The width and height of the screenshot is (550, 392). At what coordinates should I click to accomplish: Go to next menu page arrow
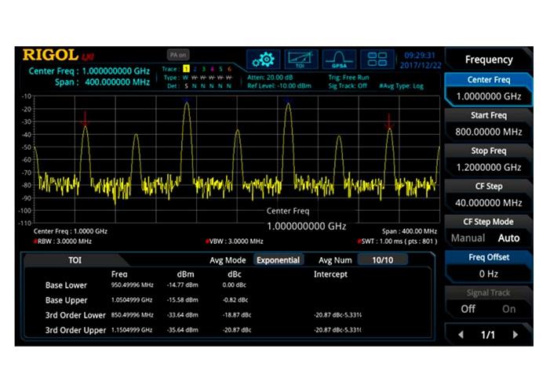coord(515,335)
